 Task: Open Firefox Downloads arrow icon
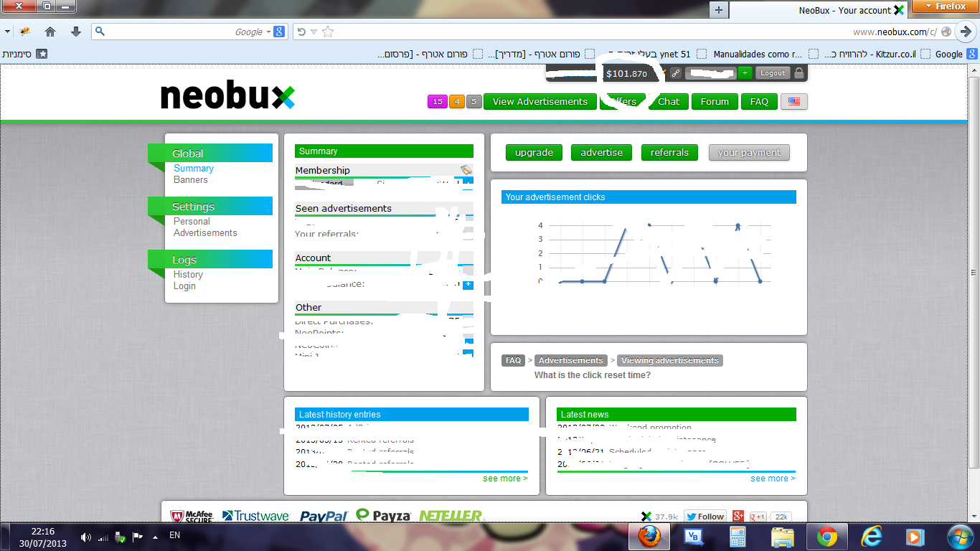click(76, 32)
